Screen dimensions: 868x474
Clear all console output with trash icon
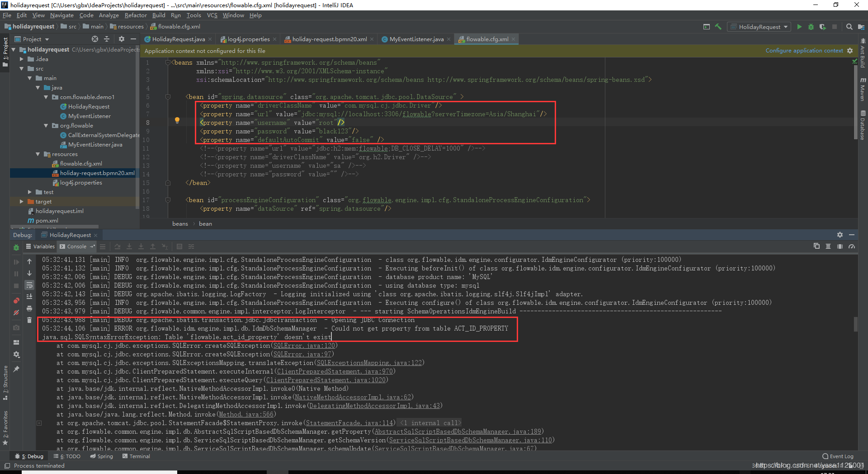29,320
